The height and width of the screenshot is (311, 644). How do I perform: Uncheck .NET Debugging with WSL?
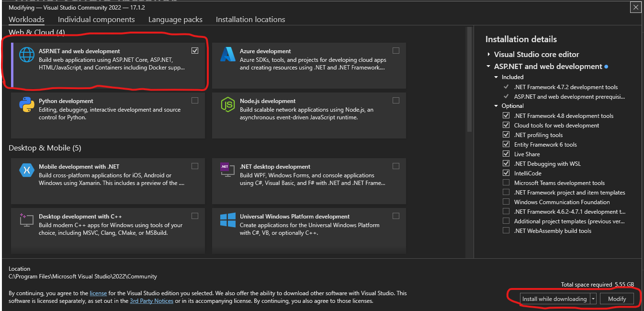tap(506, 163)
